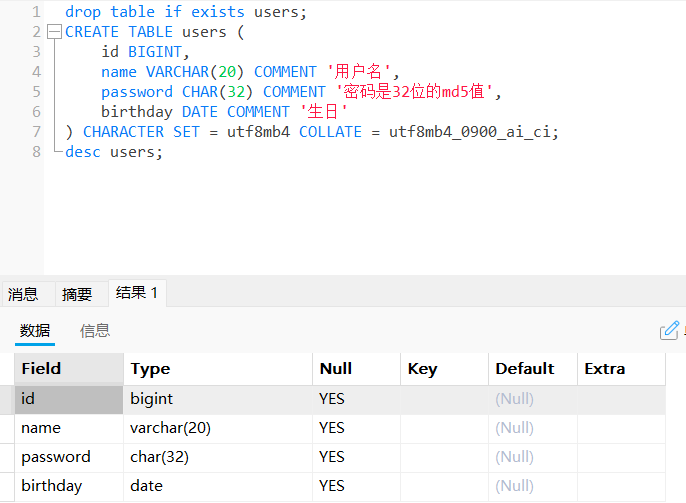Image resolution: width=686 pixels, height=503 pixels.
Task: Click the 'id BIGINT,' code line
Action: click(x=145, y=52)
